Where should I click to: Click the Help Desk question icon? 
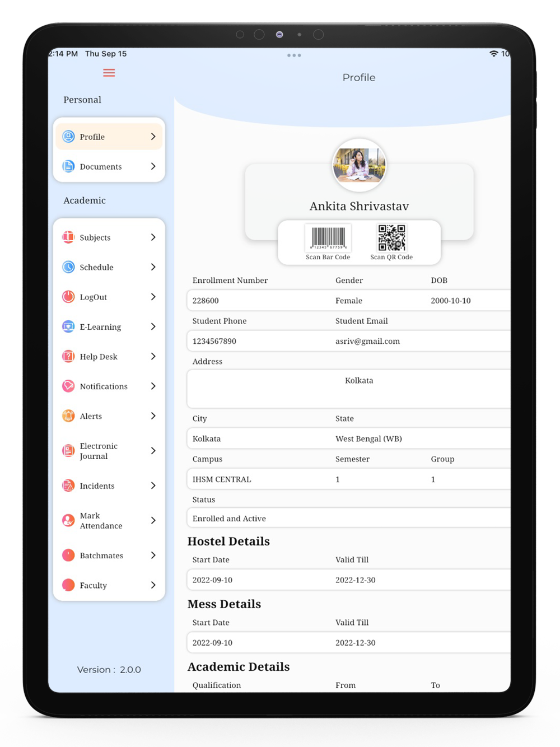click(68, 356)
